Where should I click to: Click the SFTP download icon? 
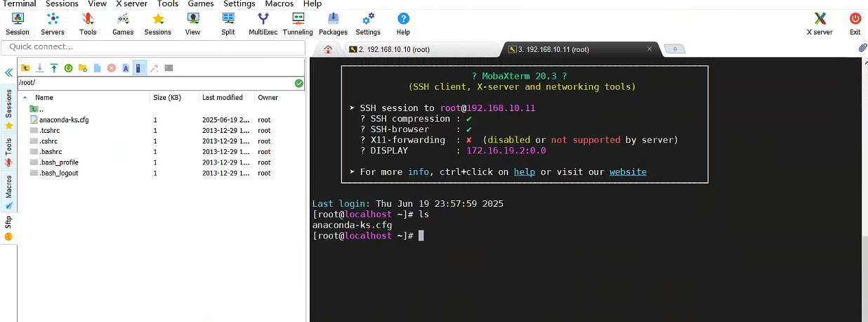(39, 68)
